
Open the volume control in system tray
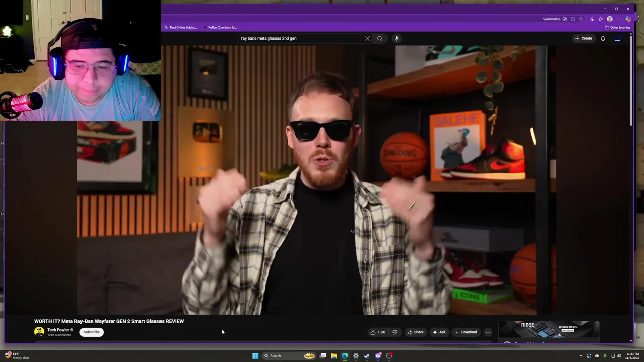tap(619, 356)
